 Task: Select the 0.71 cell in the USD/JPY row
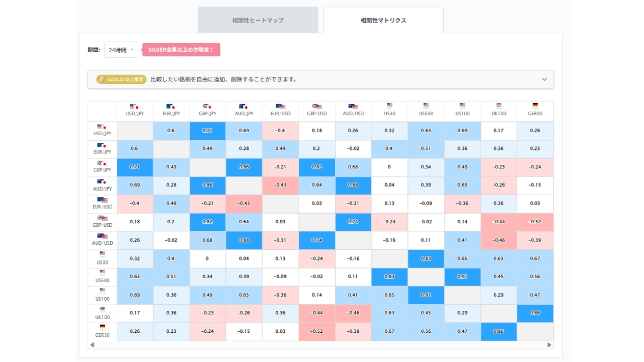pos(207,130)
